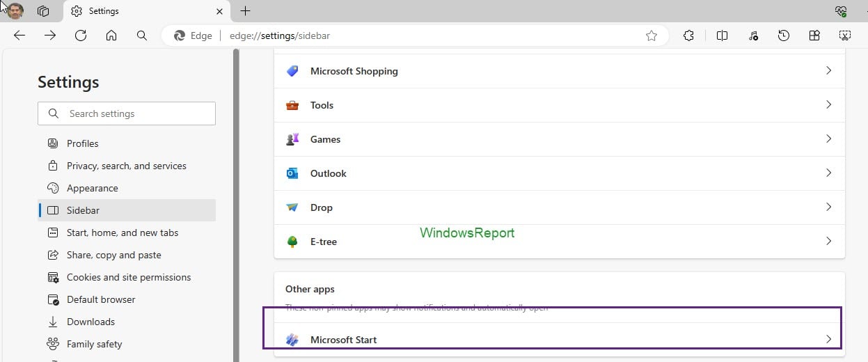
Task: Open Profiles settings
Action: [127, 143]
